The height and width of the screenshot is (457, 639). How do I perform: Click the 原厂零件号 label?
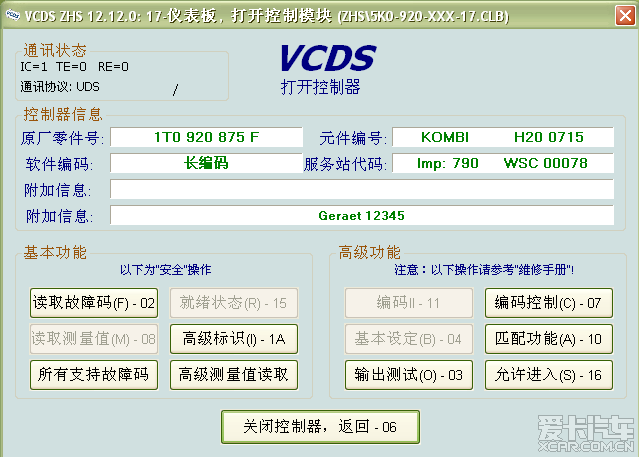point(62,138)
